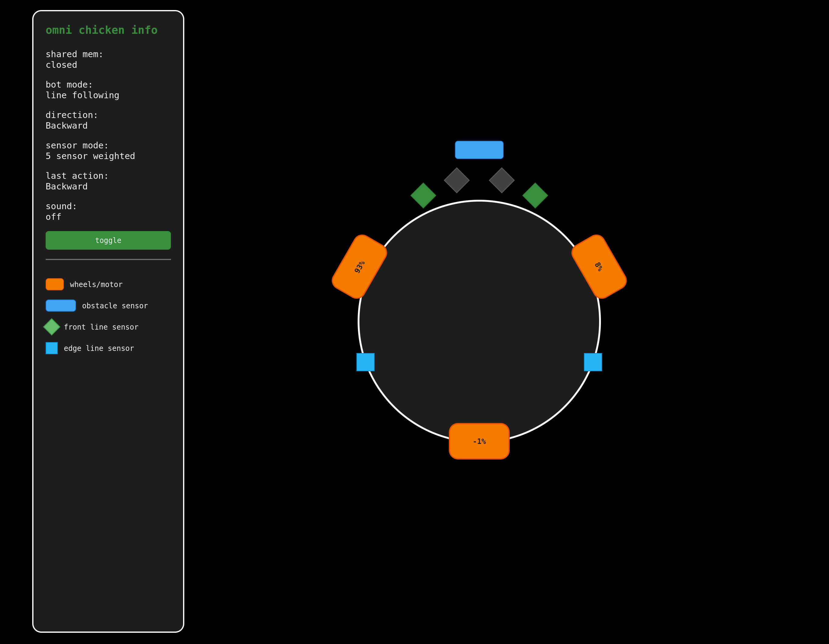
Task: Click the omni chicken info title
Action: point(101,30)
